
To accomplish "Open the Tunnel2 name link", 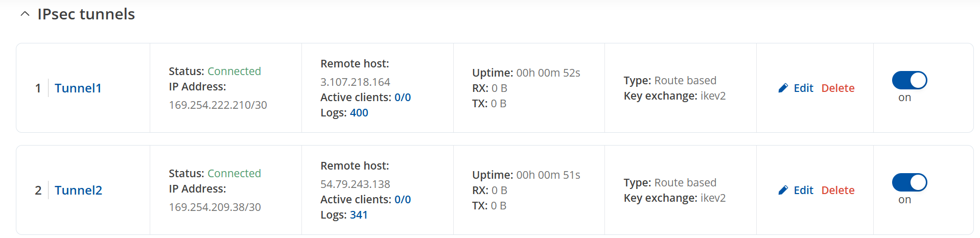I will (78, 191).
